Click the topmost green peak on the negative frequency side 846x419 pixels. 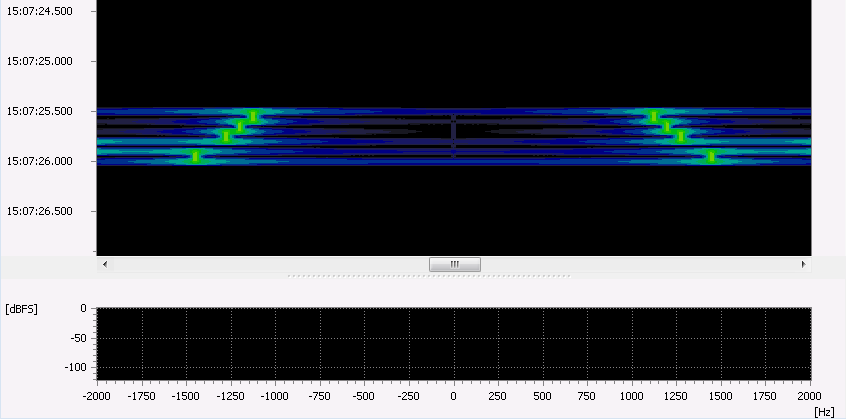253,116
